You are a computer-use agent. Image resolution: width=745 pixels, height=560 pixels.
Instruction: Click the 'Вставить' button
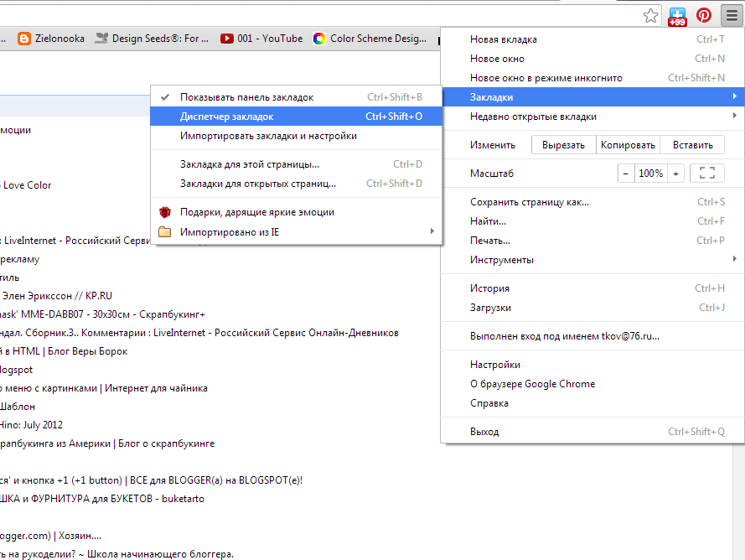click(693, 145)
